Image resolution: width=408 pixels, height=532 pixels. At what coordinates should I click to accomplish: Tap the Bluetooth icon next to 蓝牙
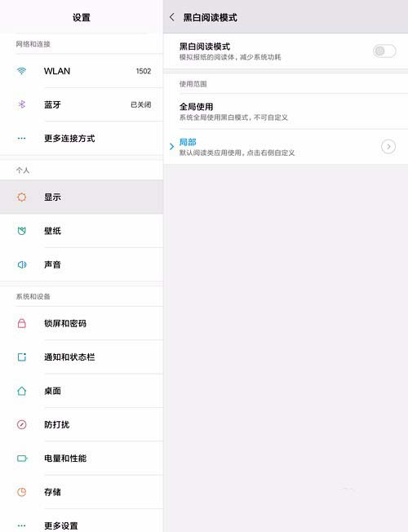coord(22,104)
